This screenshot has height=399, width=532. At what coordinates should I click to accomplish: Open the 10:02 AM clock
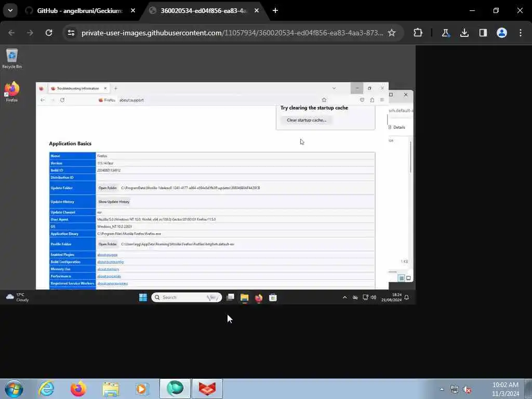tap(505, 389)
